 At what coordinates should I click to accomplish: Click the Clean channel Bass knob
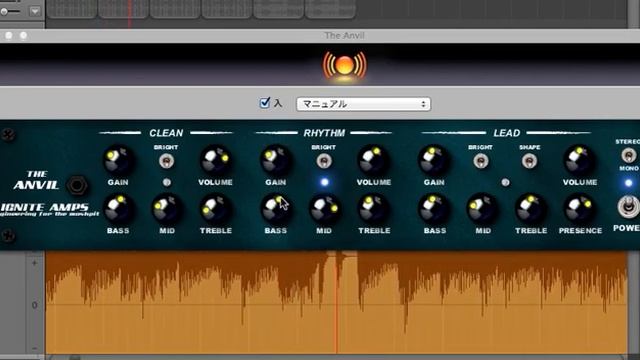click(118, 209)
